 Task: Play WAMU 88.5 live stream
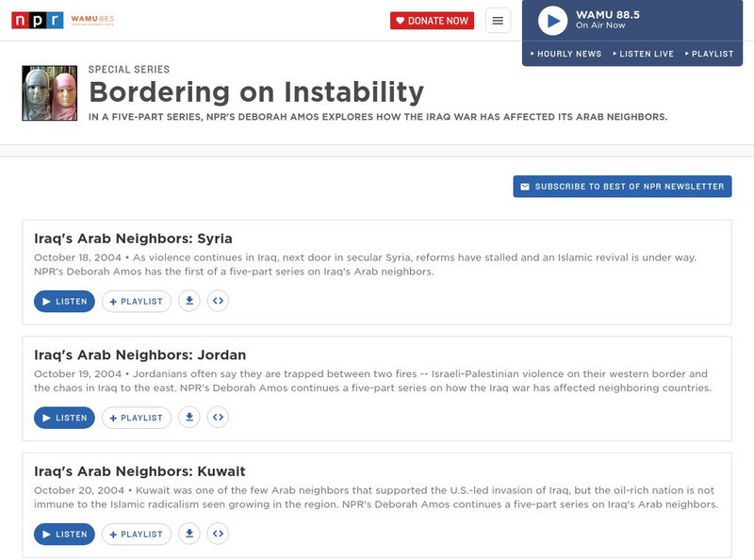point(552,21)
